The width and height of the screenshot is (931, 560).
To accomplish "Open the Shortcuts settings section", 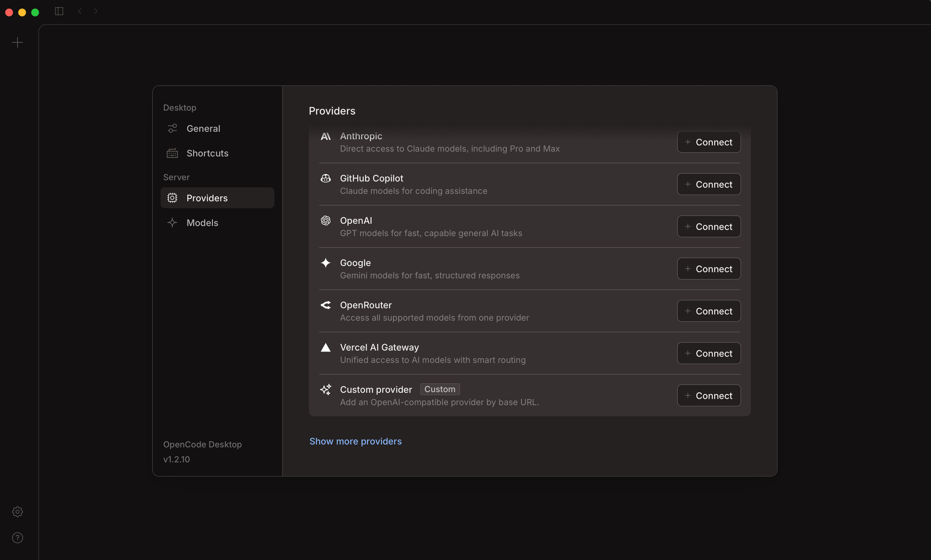I will (x=207, y=153).
